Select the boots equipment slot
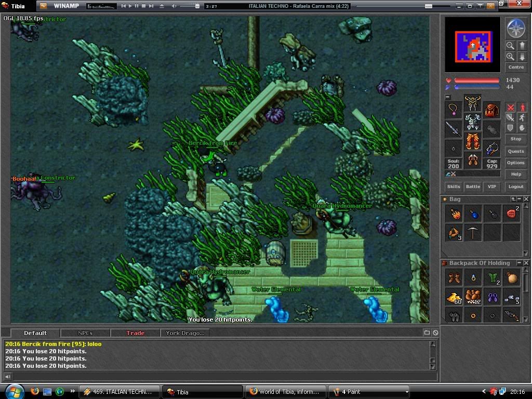 tap(473, 160)
